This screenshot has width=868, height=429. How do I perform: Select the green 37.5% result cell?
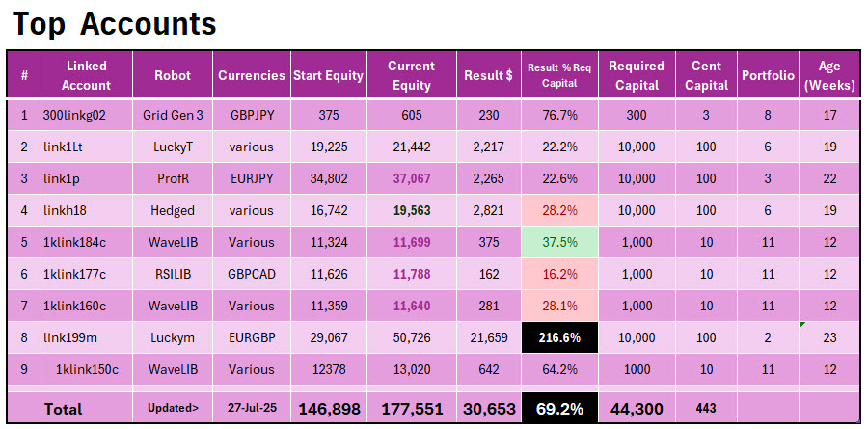(x=559, y=242)
